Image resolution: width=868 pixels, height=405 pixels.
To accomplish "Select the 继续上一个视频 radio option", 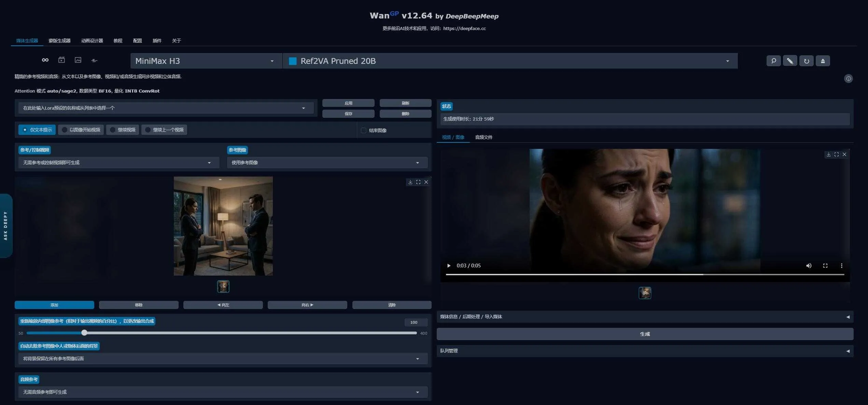I will point(164,130).
